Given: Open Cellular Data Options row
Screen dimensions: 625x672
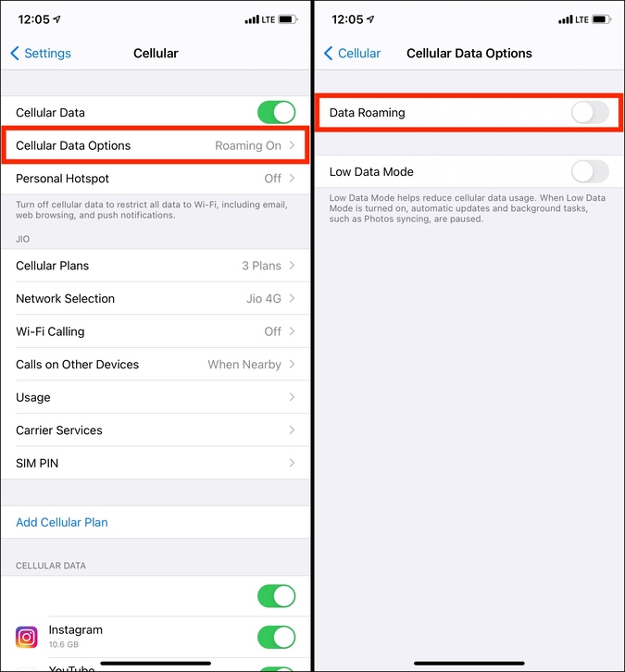Looking at the screenshot, I should tap(156, 145).
